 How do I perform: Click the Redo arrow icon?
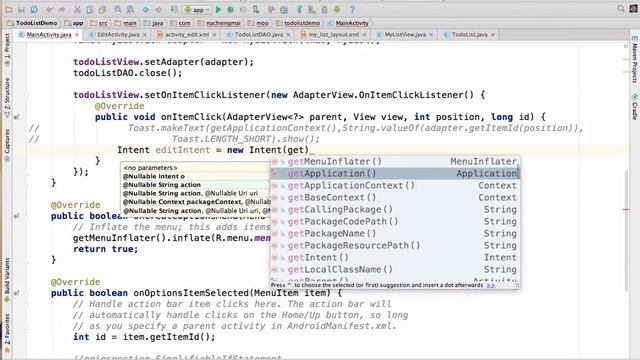coord(62,9)
